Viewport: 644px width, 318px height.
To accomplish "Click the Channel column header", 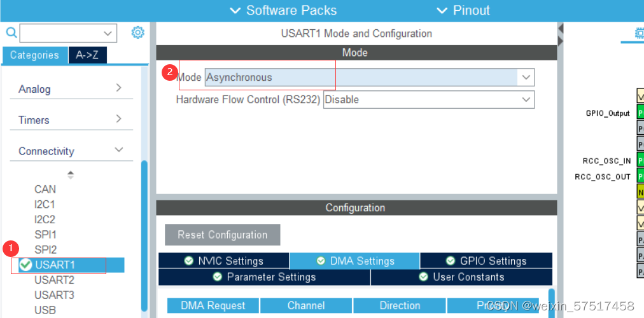I will click(306, 306).
